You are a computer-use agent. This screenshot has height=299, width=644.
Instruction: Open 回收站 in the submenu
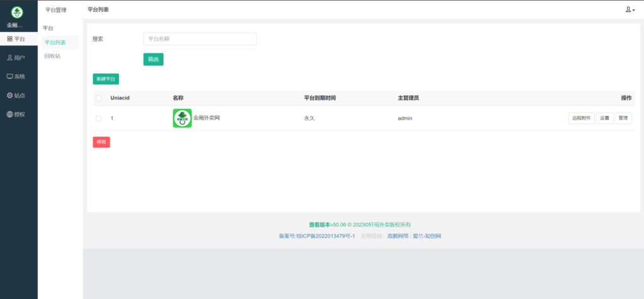tap(52, 56)
